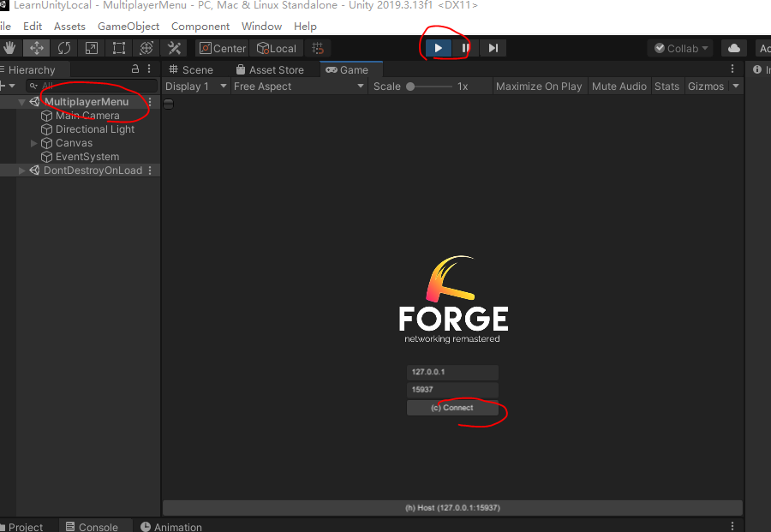Viewport: 771px width, 532px height.
Task: Open MultiplayerMenu scene options menu
Action: tap(150, 102)
